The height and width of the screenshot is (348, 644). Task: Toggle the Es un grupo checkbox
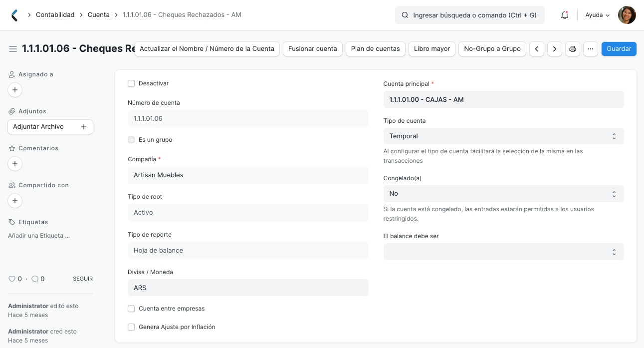pyautogui.click(x=131, y=140)
